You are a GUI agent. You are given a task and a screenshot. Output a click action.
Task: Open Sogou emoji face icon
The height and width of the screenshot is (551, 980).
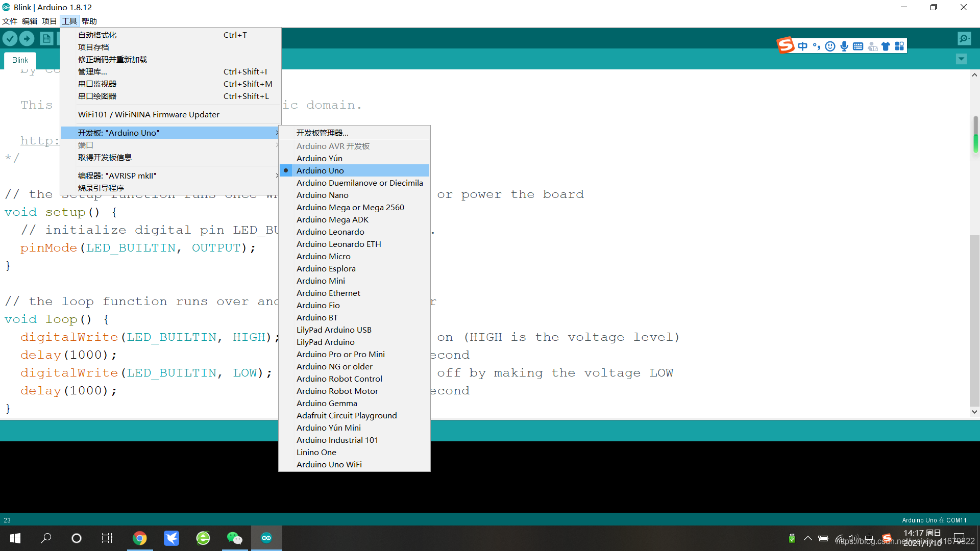830,46
